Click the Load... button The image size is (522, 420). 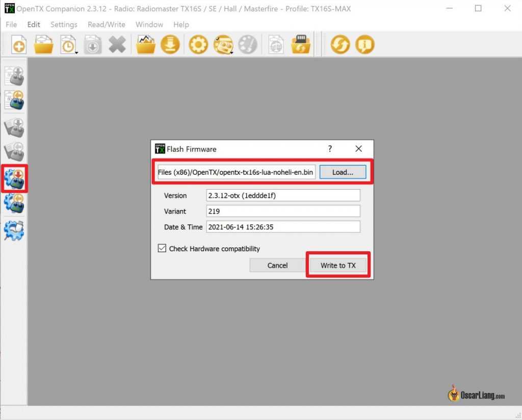(x=343, y=172)
